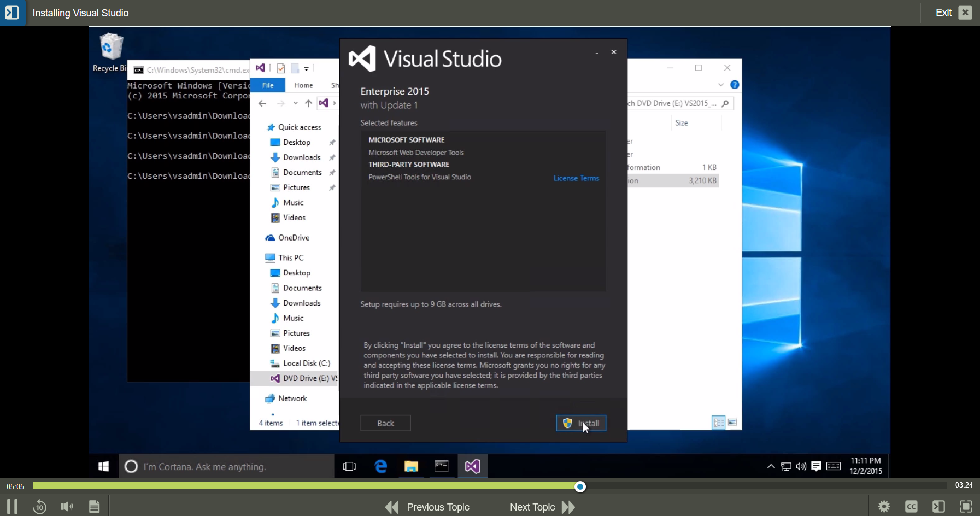Rewind the video 10 seconds
This screenshot has width=980, height=516.
39,507
